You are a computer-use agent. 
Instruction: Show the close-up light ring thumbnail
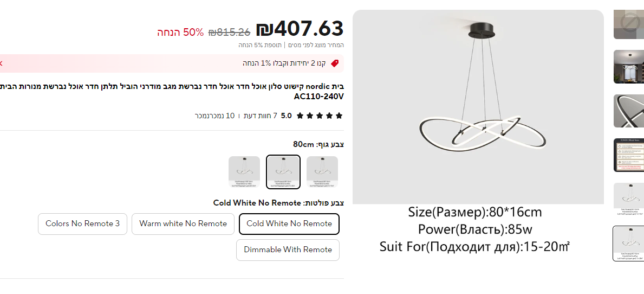pos(628,111)
